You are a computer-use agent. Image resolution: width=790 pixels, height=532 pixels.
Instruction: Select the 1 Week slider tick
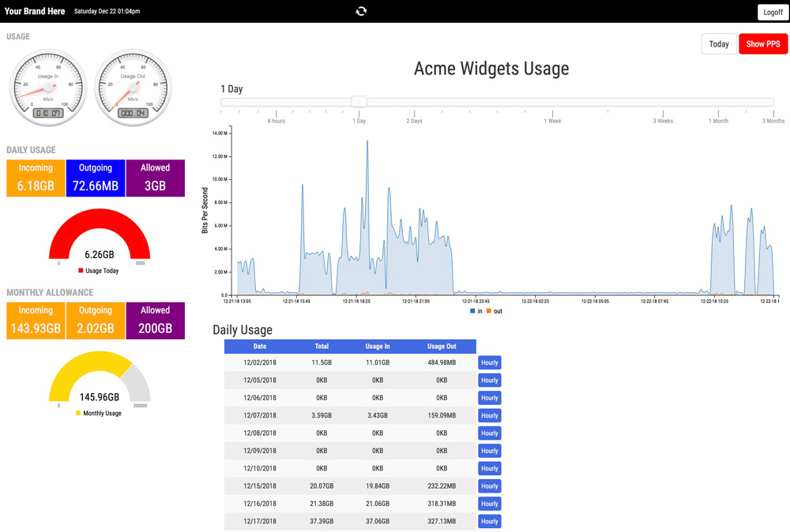[x=552, y=118]
